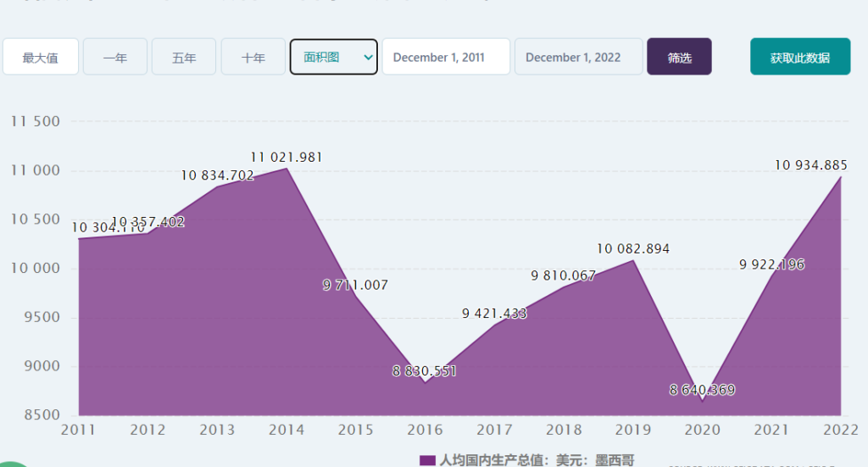Click y-axis label 9500
Viewport: 868px width, 467px height.
click(42, 318)
